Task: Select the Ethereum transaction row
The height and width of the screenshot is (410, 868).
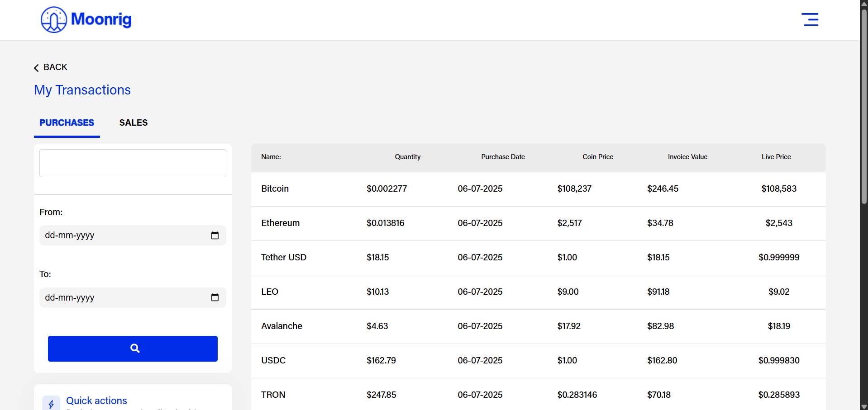Action: click(x=539, y=223)
